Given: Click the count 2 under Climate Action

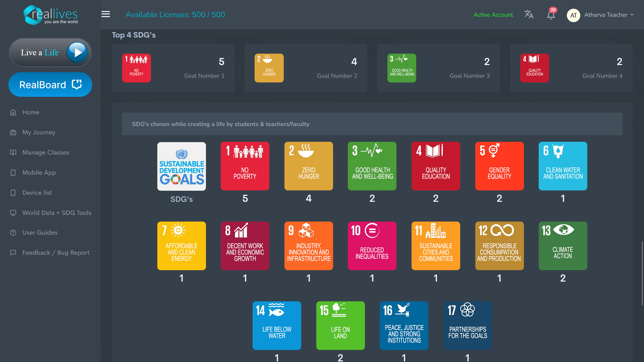Looking at the screenshot, I should point(563,278).
